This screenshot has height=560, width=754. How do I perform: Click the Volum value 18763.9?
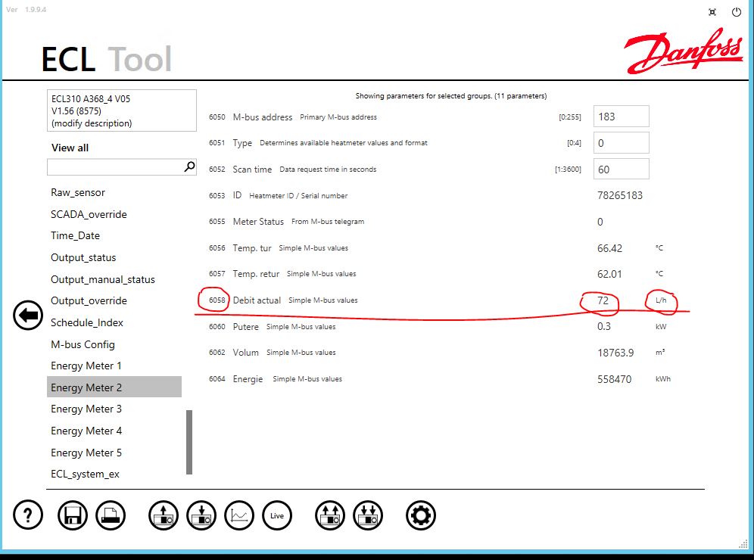click(x=615, y=353)
